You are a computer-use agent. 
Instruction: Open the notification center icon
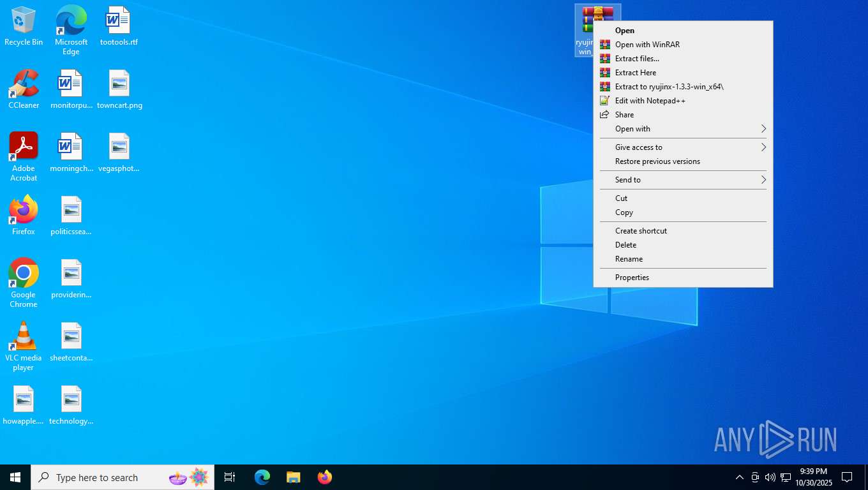click(x=847, y=477)
